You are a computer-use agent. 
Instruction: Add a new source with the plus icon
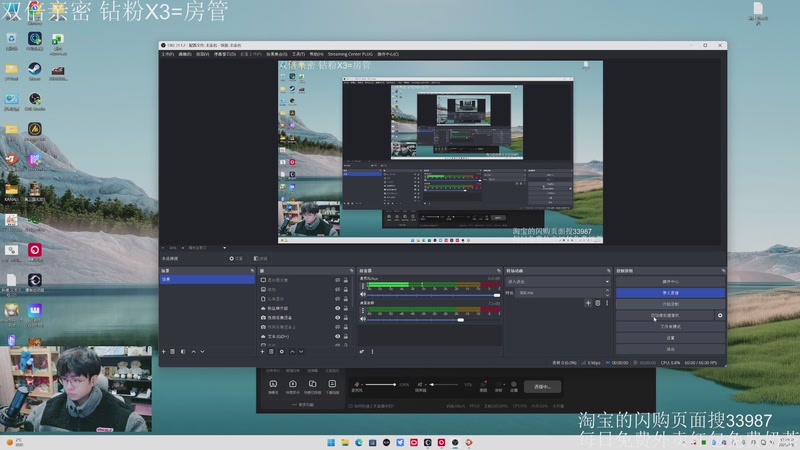point(262,352)
